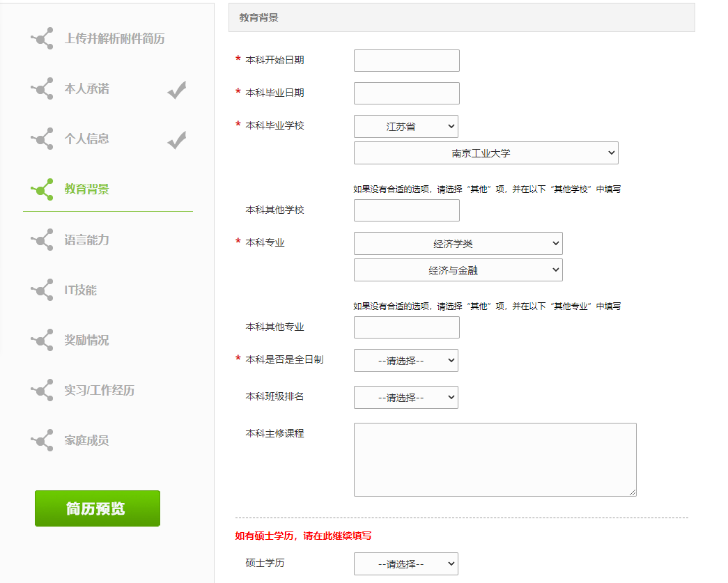Click the 本科开始日期 input field
The height and width of the screenshot is (583, 728).
407,61
